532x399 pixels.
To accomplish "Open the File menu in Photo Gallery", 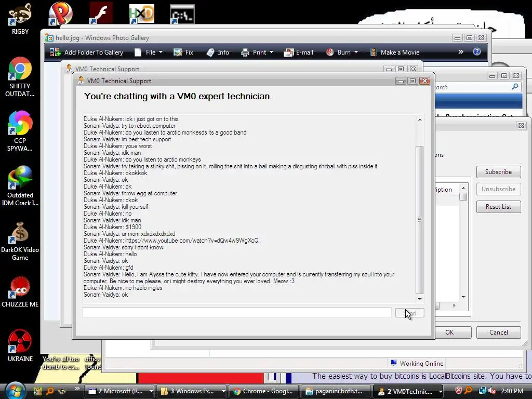I will point(149,52).
